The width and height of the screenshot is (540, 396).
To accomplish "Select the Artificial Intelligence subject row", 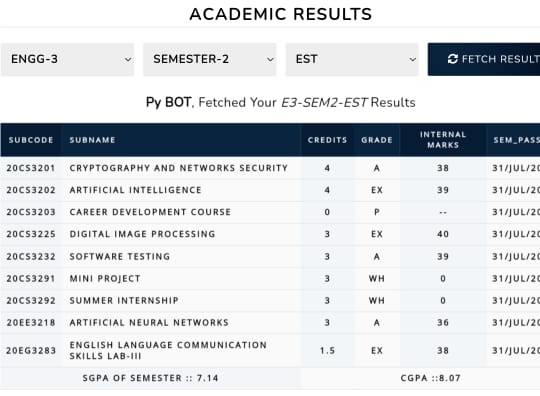I will tap(270, 190).
